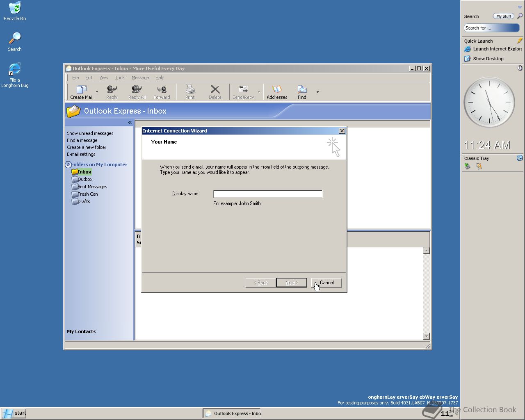Click the Reply All toolbar icon
Image resolution: width=525 pixels, height=420 pixels.
click(x=137, y=92)
